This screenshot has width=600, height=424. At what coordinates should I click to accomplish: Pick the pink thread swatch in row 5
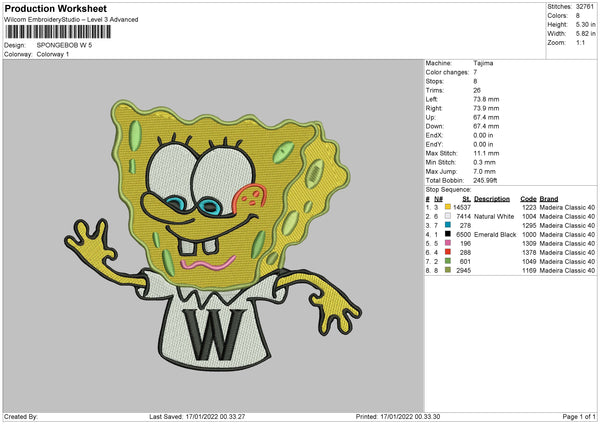[448, 243]
